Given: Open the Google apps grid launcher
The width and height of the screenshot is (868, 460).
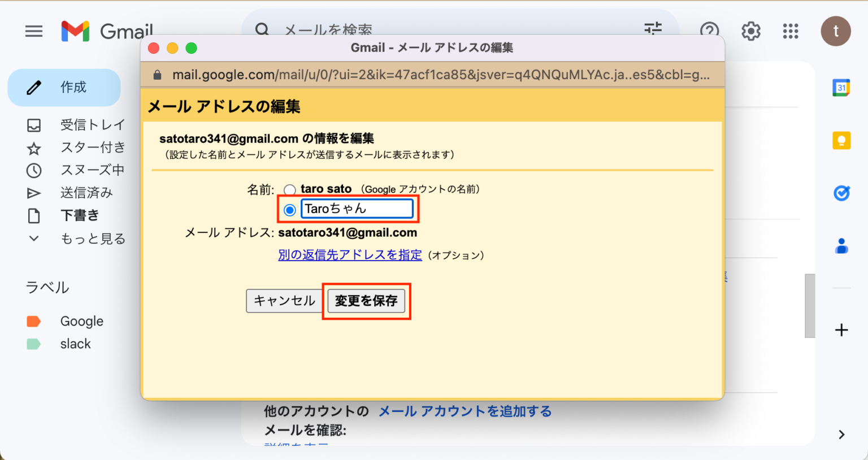Looking at the screenshot, I should pyautogui.click(x=790, y=31).
